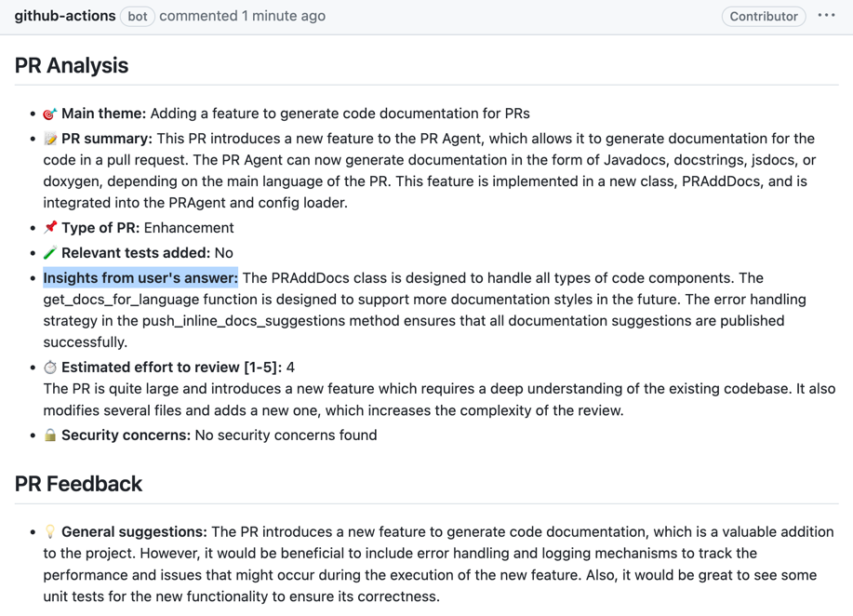Click the bold "PR summary:" label
The width and height of the screenshot is (853, 616).
click(x=107, y=139)
